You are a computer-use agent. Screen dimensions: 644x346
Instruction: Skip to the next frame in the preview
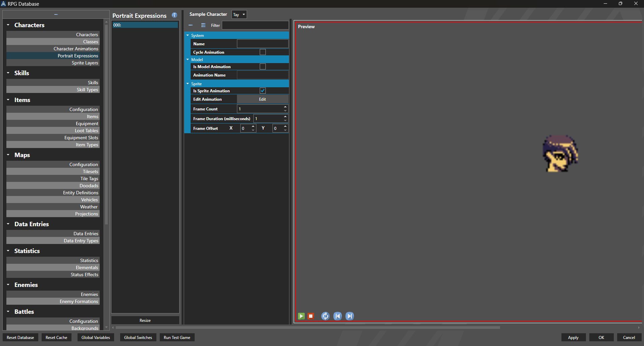click(x=350, y=316)
